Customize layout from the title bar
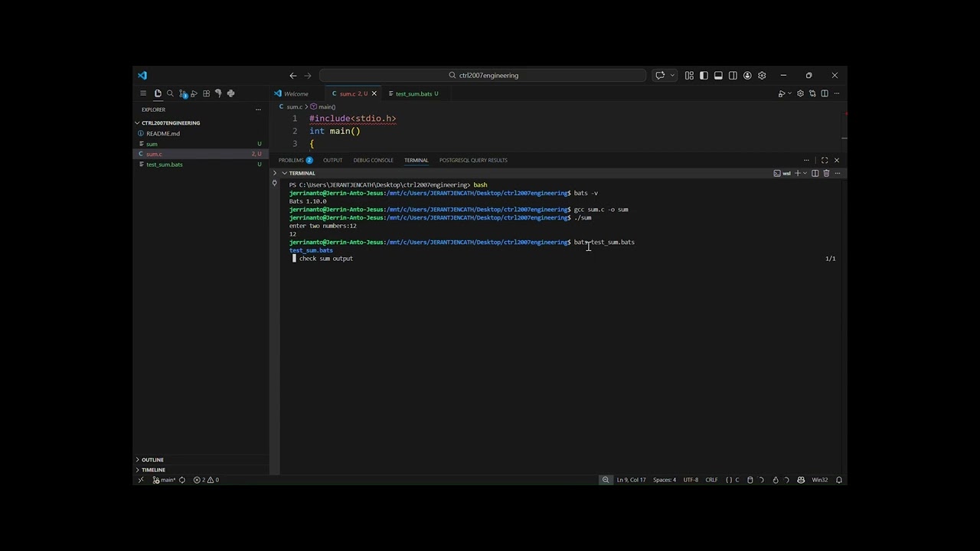 click(689, 75)
